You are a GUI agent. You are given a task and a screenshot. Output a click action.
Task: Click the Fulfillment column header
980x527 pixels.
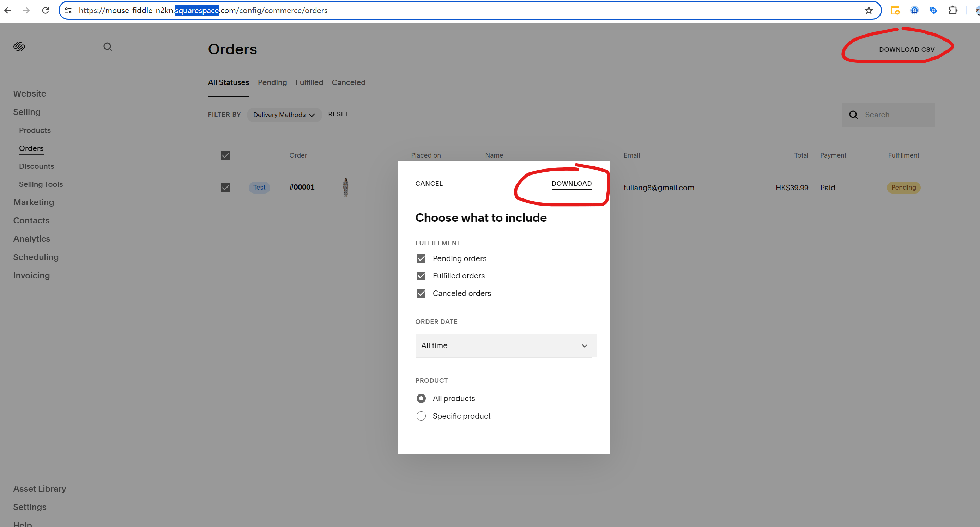click(x=903, y=155)
